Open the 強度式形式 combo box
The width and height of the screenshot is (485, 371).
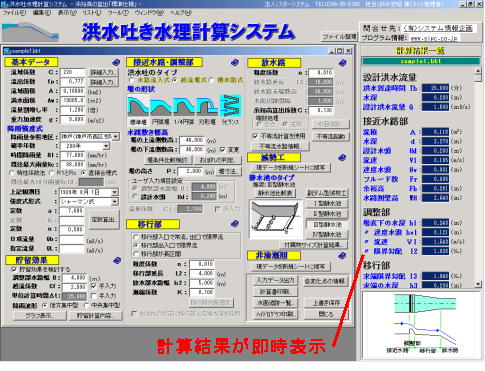[115, 202]
